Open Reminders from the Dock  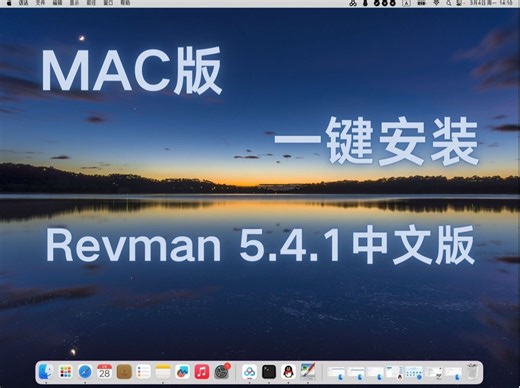coord(143,372)
